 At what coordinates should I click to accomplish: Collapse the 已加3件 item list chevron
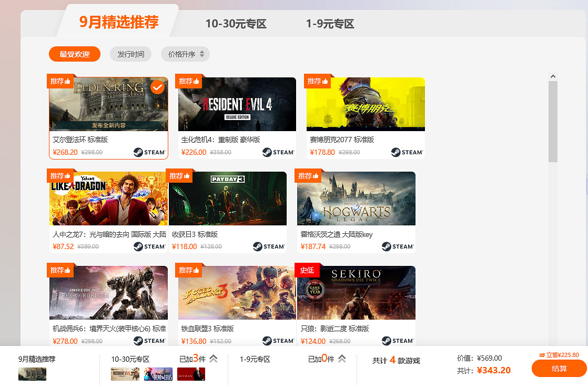tap(212, 360)
